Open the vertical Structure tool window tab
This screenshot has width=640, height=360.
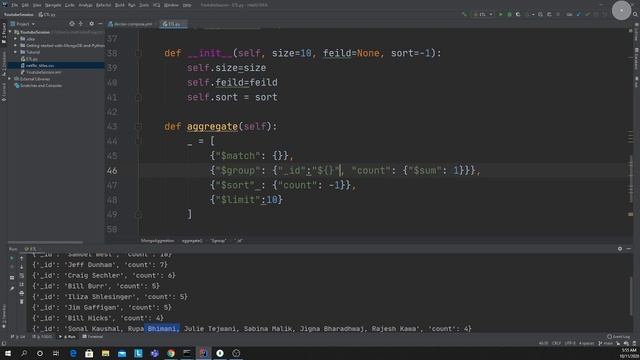(4, 64)
